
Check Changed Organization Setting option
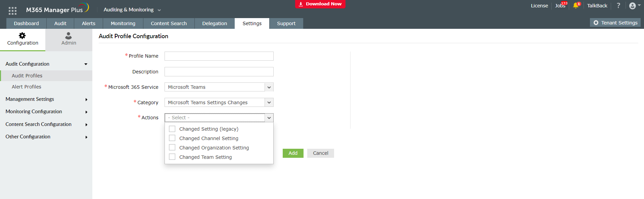(x=172, y=148)
